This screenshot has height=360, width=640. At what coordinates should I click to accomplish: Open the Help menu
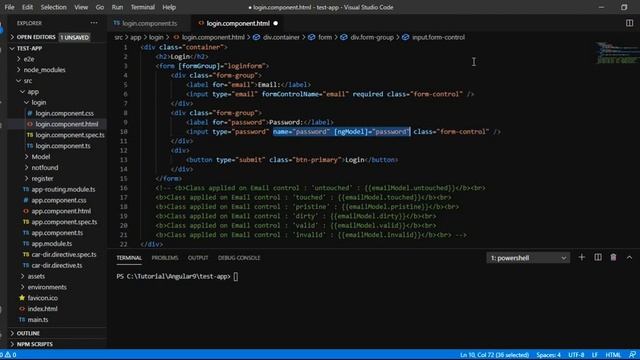click(169, 7)
